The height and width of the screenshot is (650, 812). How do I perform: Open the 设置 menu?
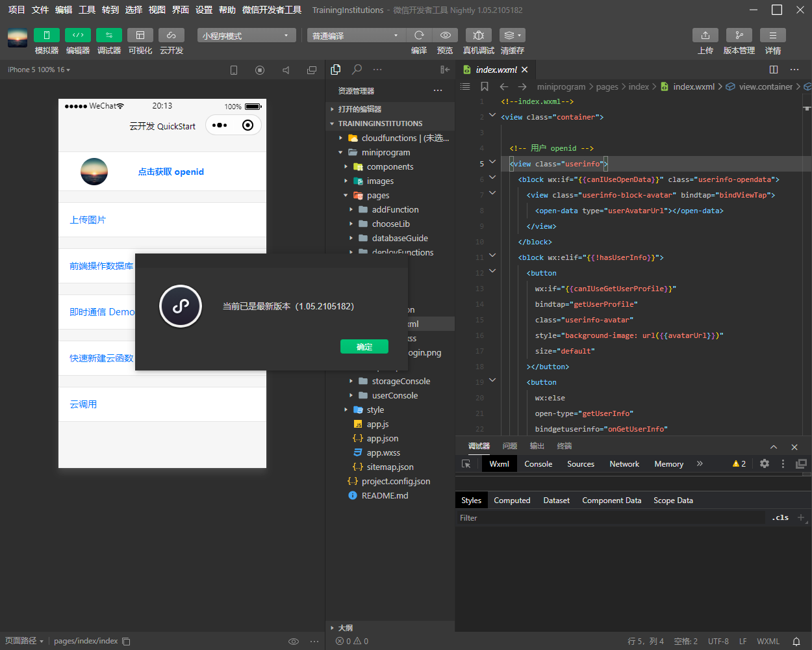tap(204, 10)
